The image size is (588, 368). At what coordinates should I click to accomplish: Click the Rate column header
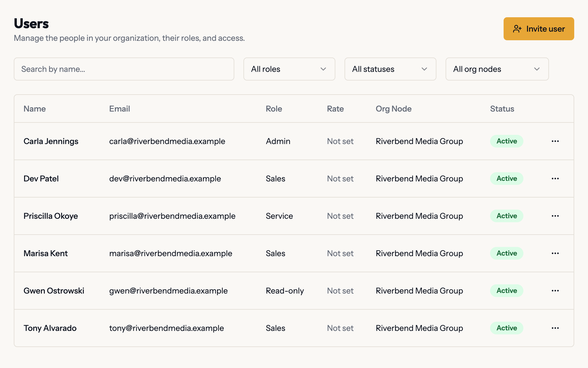[335, 109]
